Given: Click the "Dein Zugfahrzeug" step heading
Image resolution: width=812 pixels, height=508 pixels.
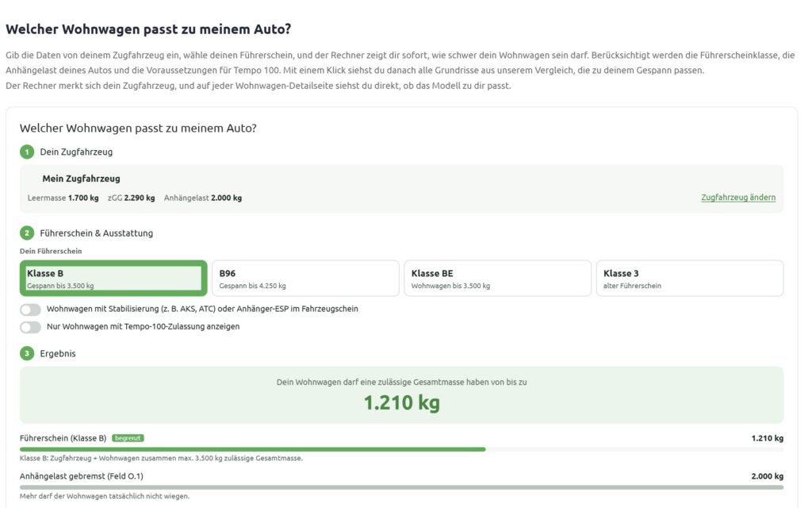Looking at the screenshot, I should (76, 152).
